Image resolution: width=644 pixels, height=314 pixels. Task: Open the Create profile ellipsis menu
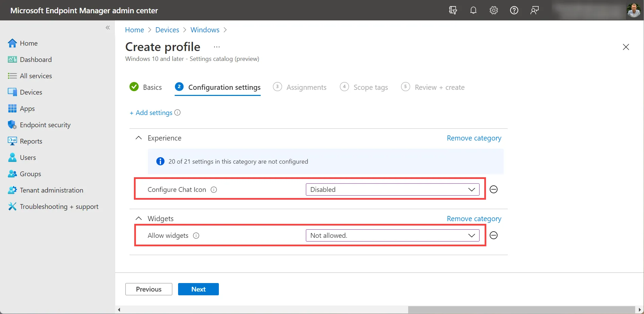(217, 47)
